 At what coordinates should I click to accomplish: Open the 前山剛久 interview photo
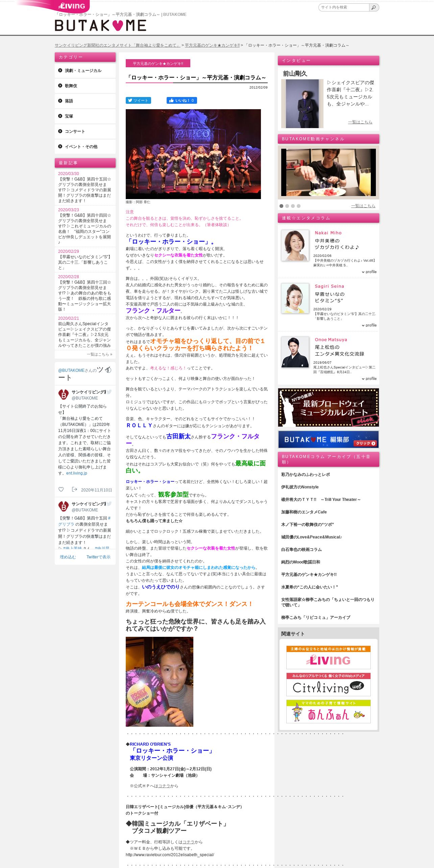302,104
